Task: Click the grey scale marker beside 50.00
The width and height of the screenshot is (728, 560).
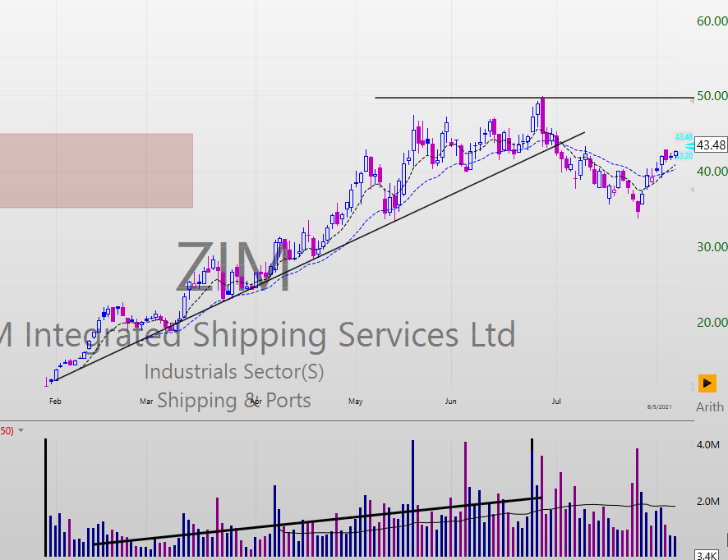Action: (691, 101)
